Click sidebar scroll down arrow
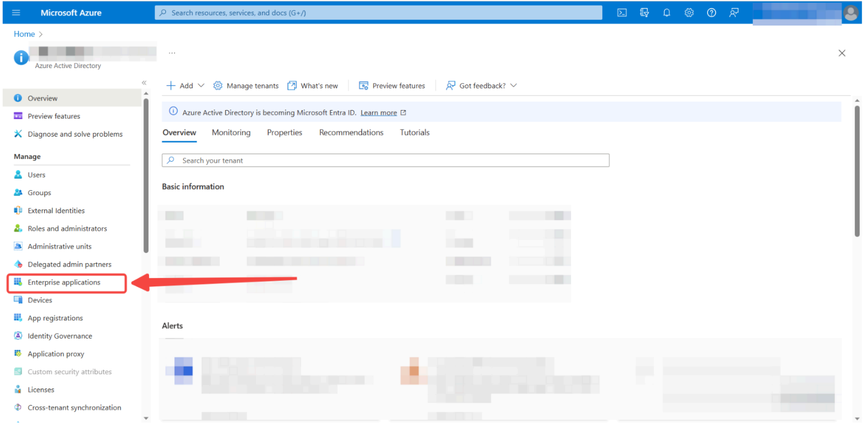The width and height of the screenshot is (868, 439). (146, 418)
